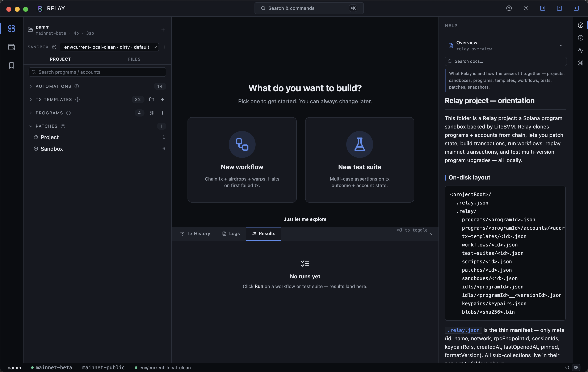Toggle right sidebar panel
This screenshot has height=372, width=588.
pos(576,8)
